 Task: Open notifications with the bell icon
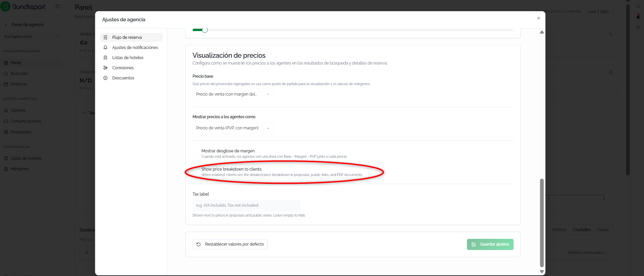pos(638,17)
